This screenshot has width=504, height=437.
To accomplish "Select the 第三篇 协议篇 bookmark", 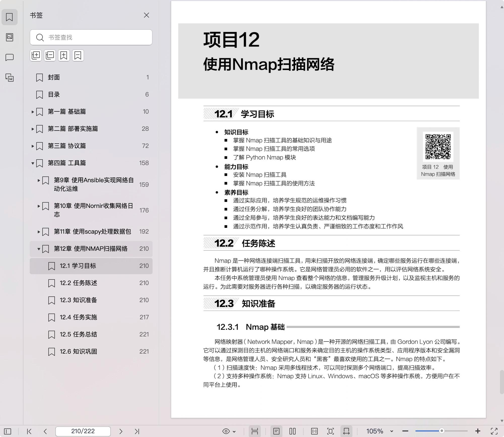I will tap(91, 146).
